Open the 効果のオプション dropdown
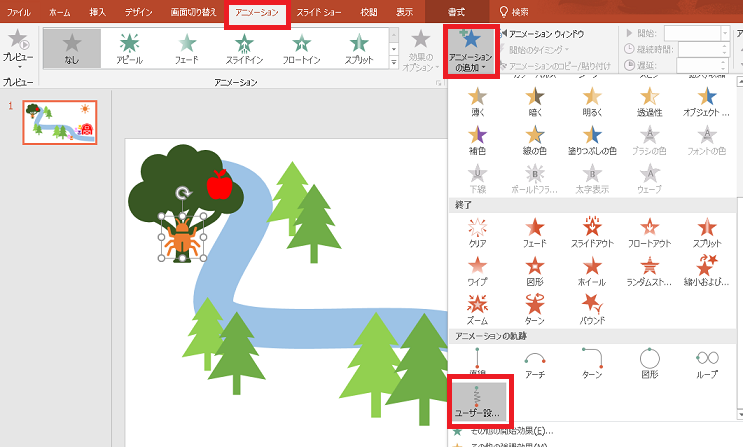The height and width of the screenshot is (447, 743). click(x=420, y=50)
